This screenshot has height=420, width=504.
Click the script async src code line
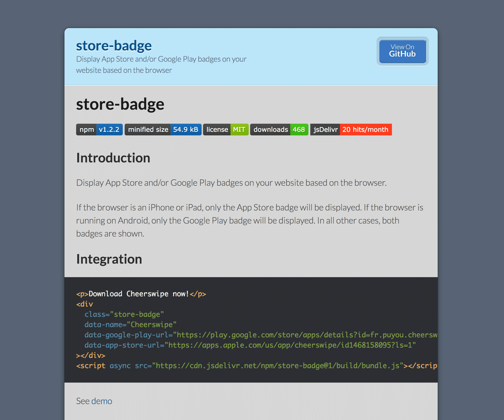coord(257,366)
